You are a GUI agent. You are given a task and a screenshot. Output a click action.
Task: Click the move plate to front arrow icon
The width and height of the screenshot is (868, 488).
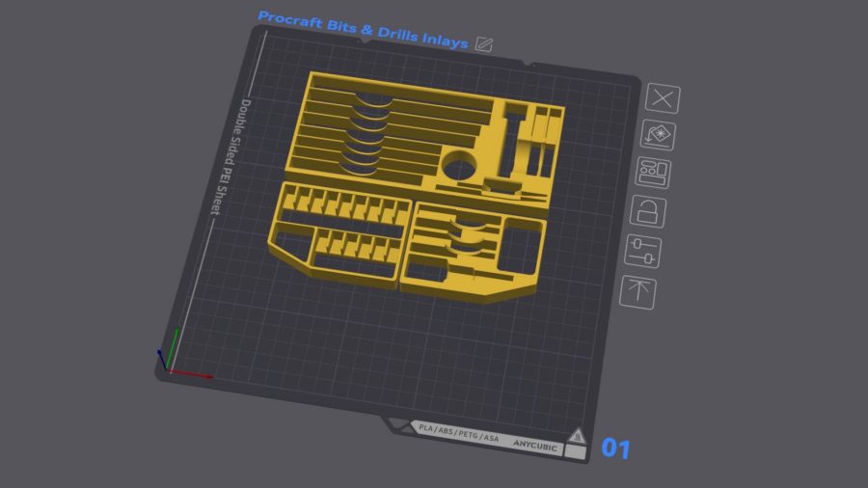[x=637, y=292]
